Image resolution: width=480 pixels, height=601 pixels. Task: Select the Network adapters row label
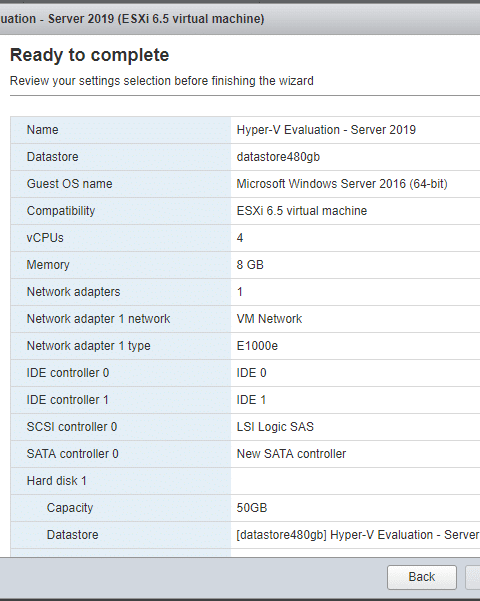pyautogui.click(x=73, y=292)
